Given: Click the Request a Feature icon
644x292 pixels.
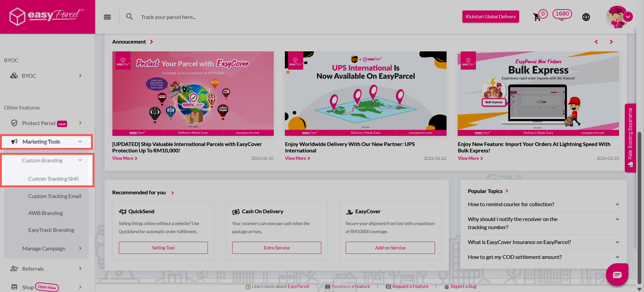Looking at the screenshot, I should pyautogui.click(x=388, y=287).
